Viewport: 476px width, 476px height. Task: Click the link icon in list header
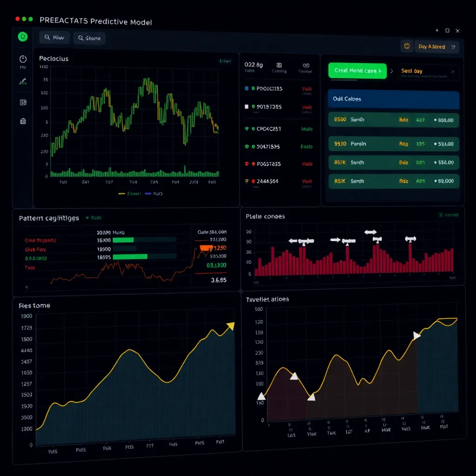coord(306,66)
